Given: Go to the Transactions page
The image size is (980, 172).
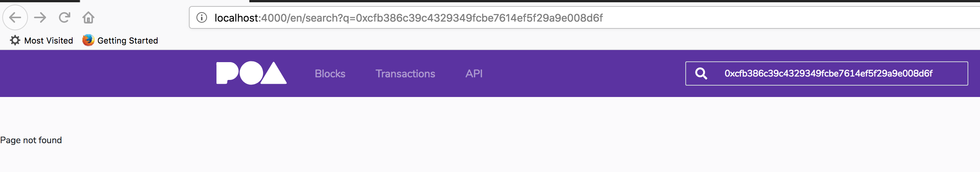Looking at the screenshot, I should [x=405, y=73].
